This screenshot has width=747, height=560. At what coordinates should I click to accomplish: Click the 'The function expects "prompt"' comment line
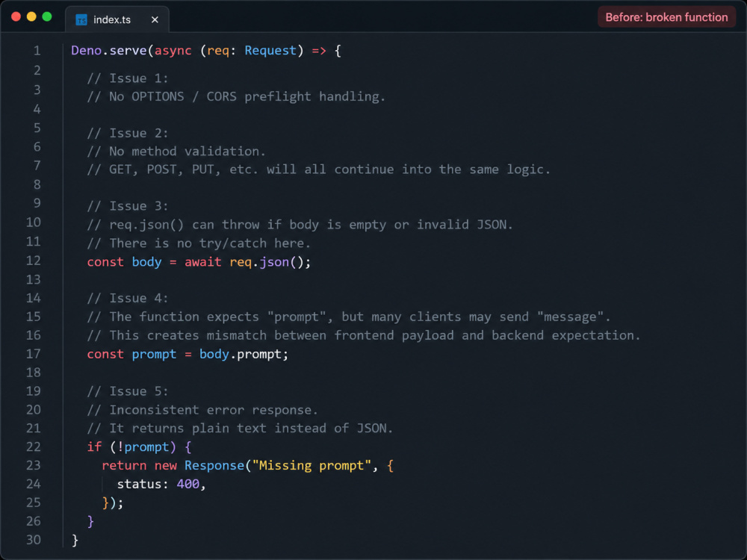click(x=348, y=317)
